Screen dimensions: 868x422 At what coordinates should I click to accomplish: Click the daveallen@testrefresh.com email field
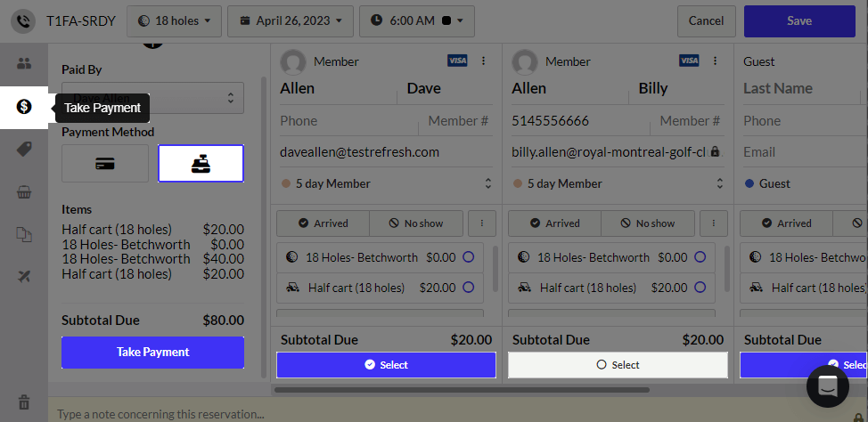tap(387, 152)
